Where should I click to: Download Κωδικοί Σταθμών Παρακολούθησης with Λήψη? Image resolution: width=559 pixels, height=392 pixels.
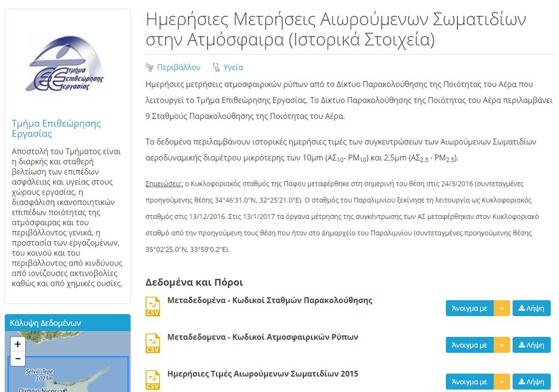pos(532,308)
